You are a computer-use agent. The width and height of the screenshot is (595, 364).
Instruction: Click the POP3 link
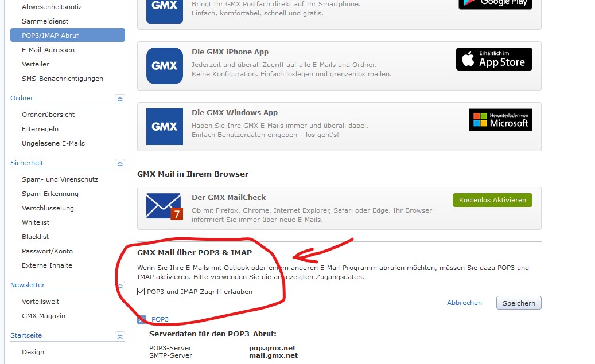click(x=160, y=319)
